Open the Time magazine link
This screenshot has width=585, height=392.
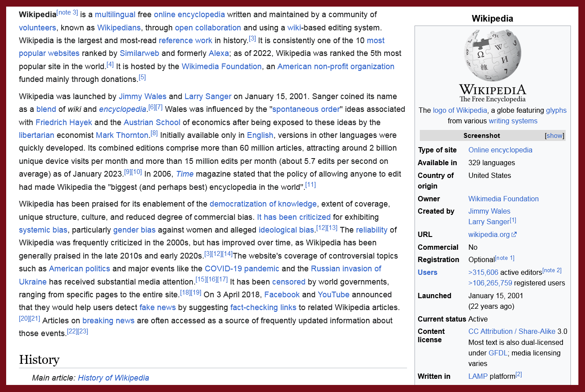[x=185, y=174]
